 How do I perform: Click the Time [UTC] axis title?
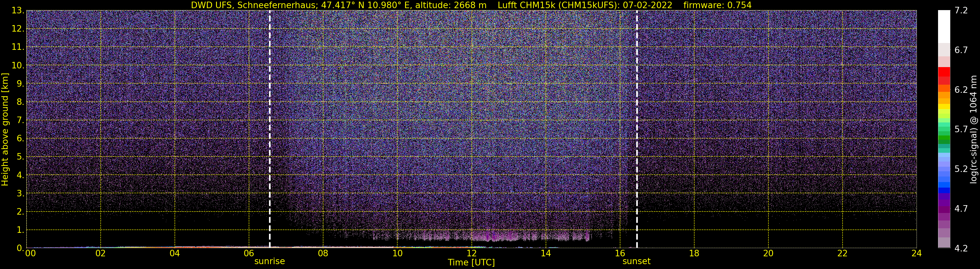(471, 262)
